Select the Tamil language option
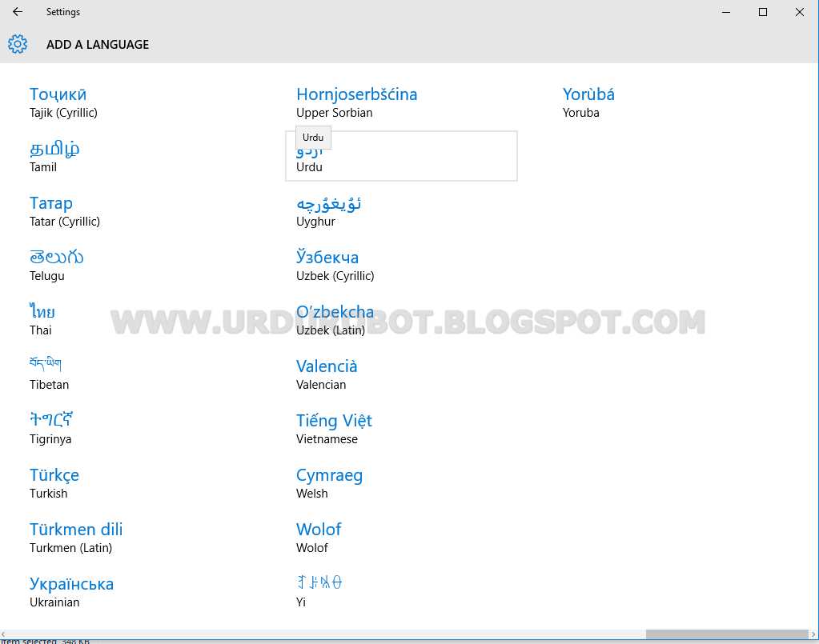819x644 pixels. (54, 157)
